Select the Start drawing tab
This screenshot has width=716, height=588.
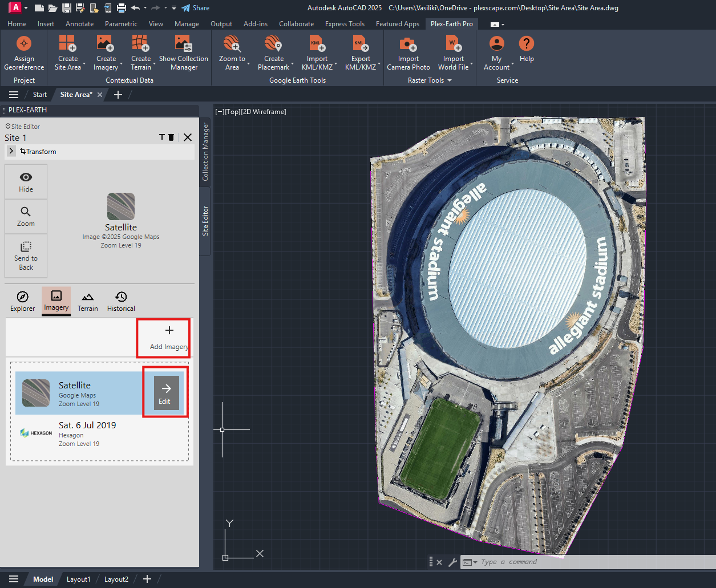coord(40,95)
